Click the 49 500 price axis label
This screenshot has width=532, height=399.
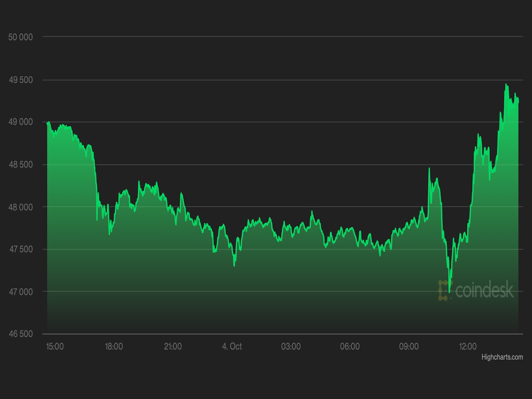tap(21, 80)
